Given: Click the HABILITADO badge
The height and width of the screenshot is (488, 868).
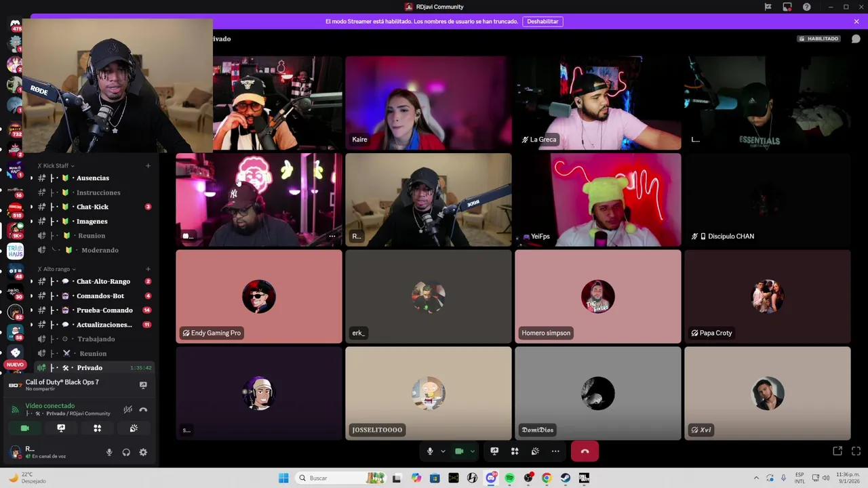Looking at the screenshot, I should (819, 39).
